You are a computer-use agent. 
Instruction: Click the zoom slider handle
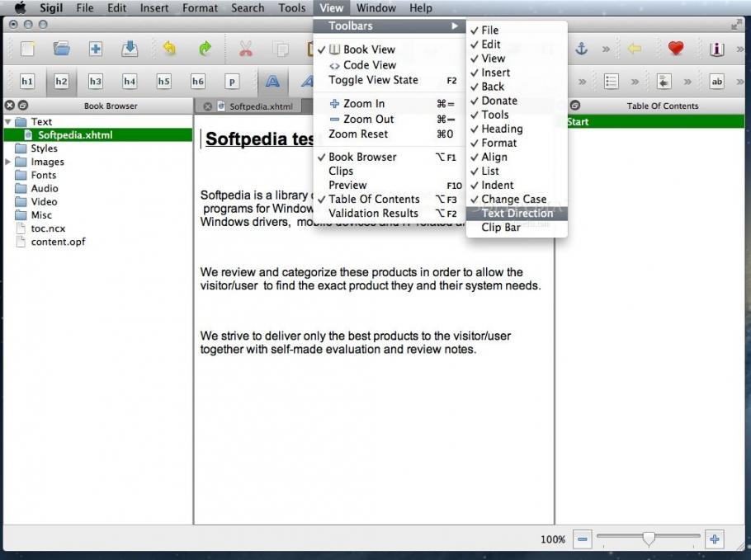point(649,539)
